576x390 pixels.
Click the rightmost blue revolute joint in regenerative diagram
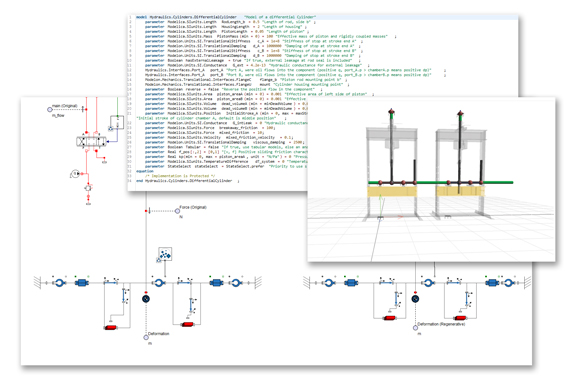[x=508, y=282]
